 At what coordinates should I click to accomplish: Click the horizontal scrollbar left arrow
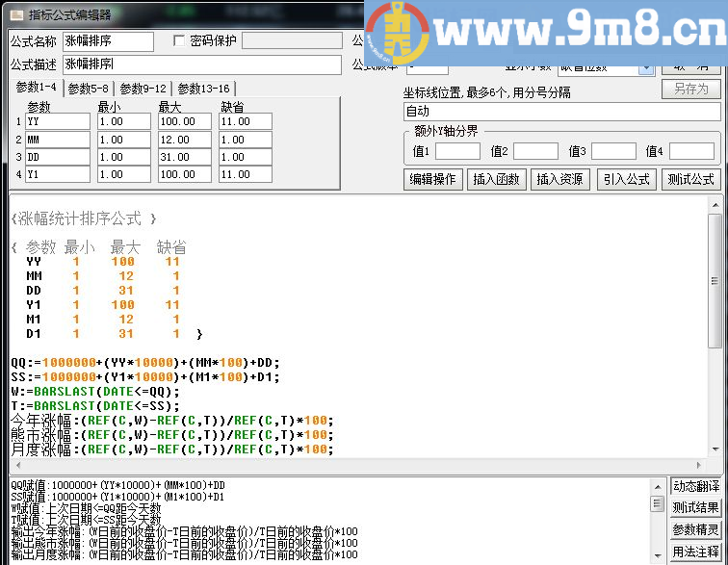(x=18, y=465)
